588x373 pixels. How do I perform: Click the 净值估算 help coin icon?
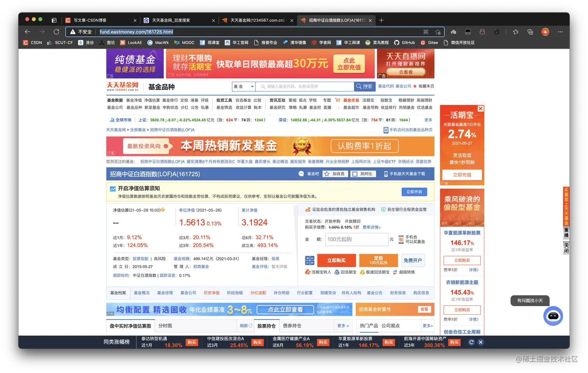(x=163, y=210)
